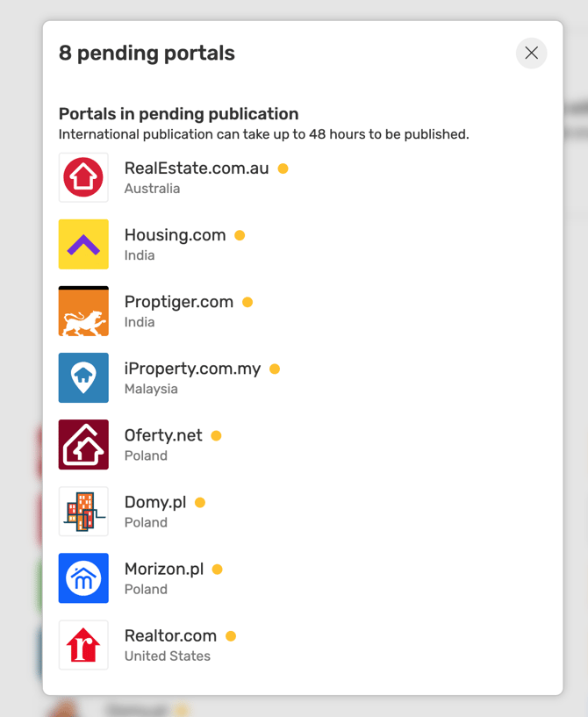Click the pending status dot beside Oferty.net

[216, 436]
